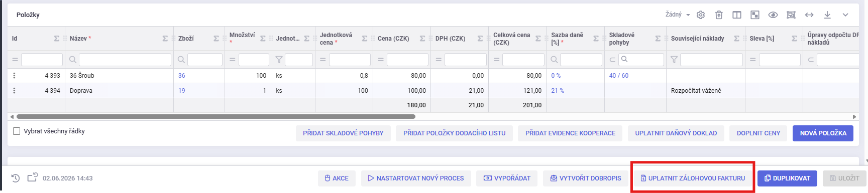The image size is (868, 193).
Task: Click the scrollbar right arrow
Action: tap(854, 117)
